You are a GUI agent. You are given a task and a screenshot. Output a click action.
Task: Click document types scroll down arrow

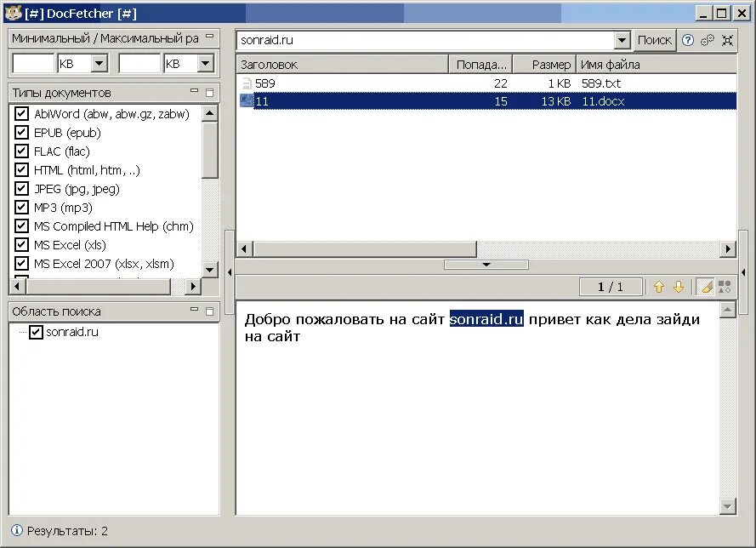click(x=210, y=270)
